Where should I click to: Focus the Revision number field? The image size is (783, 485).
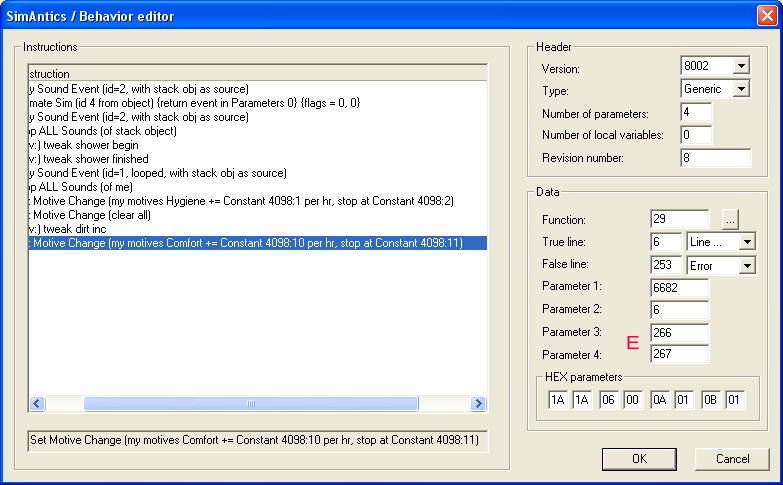pos(715,158)
